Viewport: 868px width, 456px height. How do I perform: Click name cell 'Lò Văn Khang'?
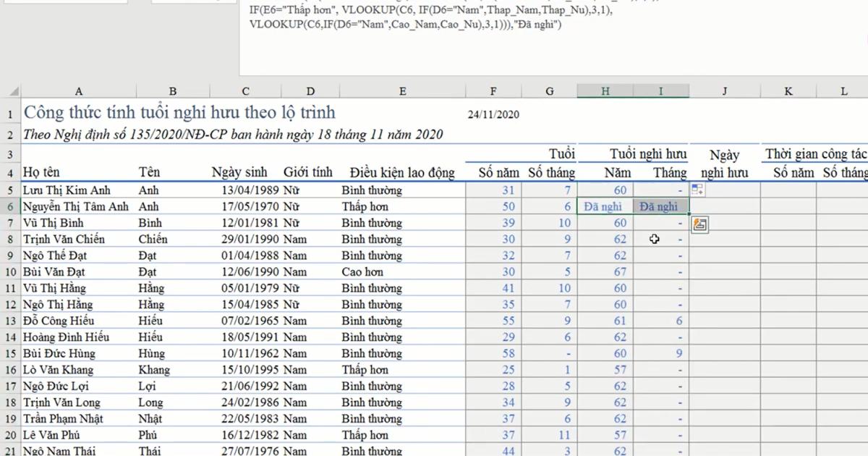point(59,370)
